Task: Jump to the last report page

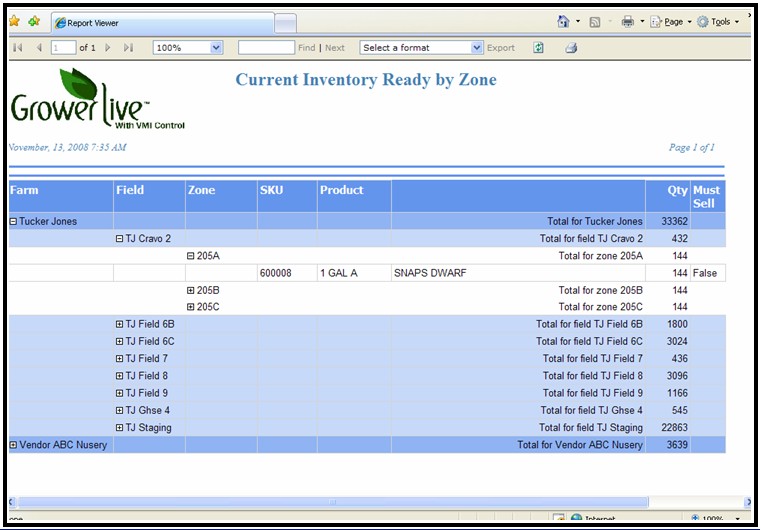Action: point(128,47)
